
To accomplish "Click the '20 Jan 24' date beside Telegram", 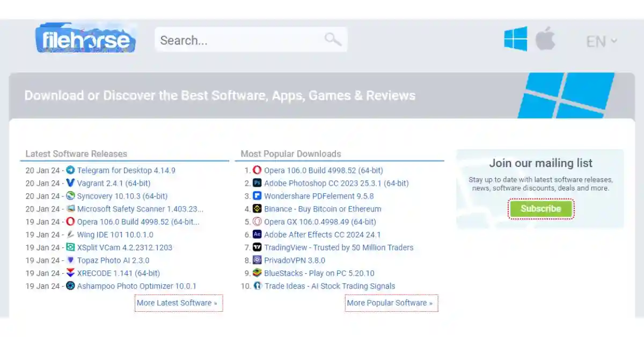I will click(42, 170).
